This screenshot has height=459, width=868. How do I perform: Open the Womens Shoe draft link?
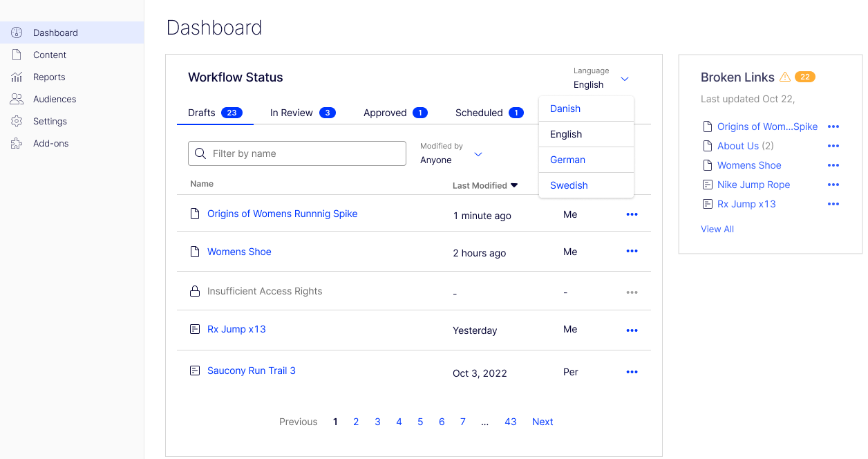[x=239, y=252]
